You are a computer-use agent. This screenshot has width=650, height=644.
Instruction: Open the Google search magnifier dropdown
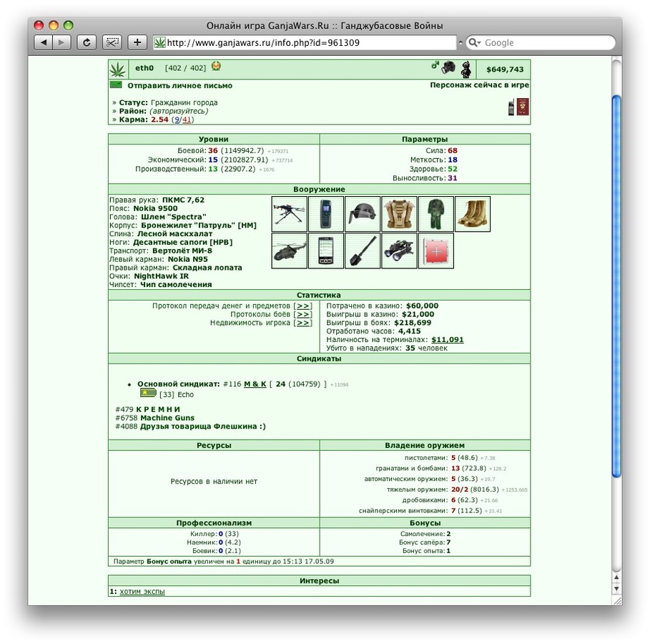click(475, 43)
